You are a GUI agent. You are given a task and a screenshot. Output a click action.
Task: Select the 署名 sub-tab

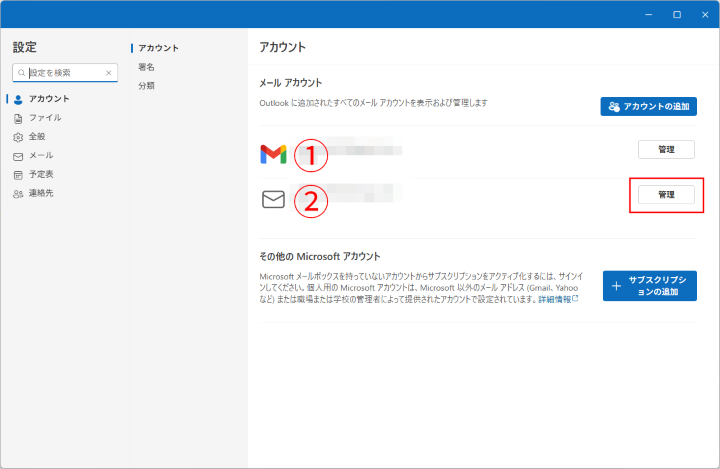click(x=146, y=67)
